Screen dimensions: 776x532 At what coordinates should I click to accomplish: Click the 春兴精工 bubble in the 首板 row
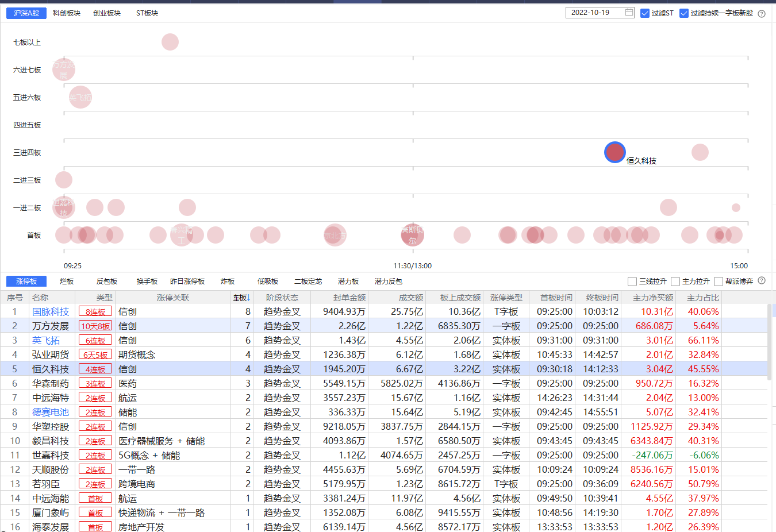182,235
